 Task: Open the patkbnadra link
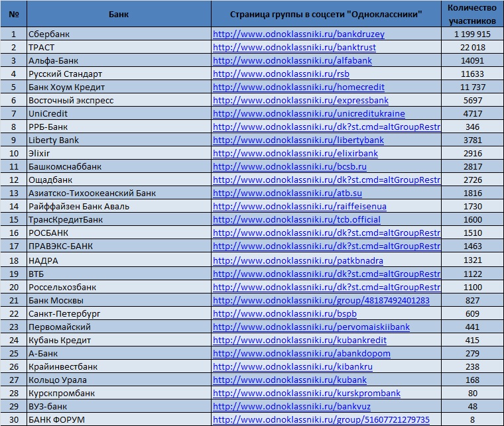coord(298,260)
